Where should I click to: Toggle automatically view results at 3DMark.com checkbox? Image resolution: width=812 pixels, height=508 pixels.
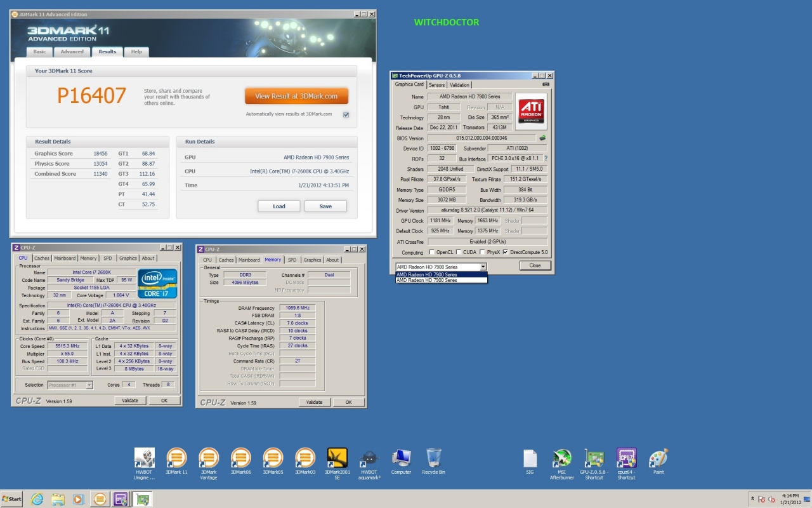coord(346,114)
